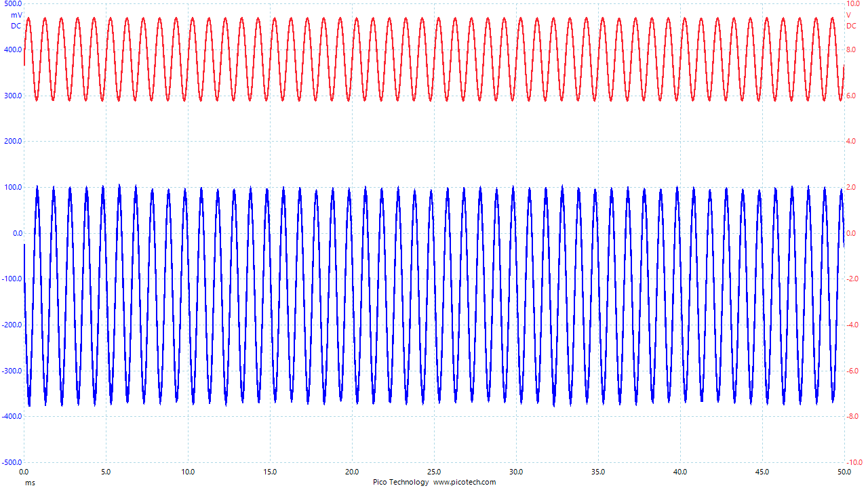Click the red -10.0 axis label
The width and height of the screenshot is (868, 488).
coord(854,463)
